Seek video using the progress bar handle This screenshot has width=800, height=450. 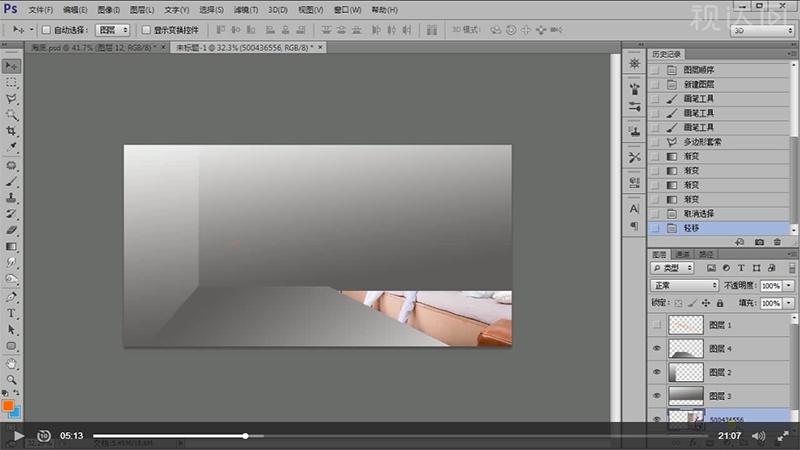click(x=245, y=436)
